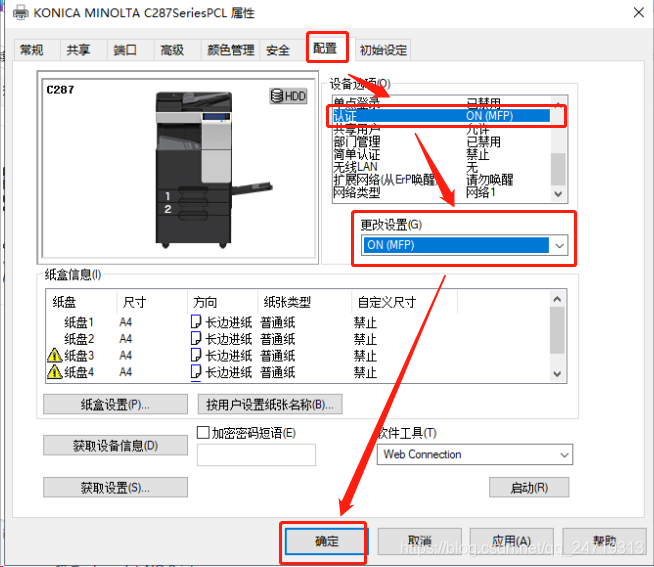
Task: Click the C287 printer illustration
Action: pos(213,170)
